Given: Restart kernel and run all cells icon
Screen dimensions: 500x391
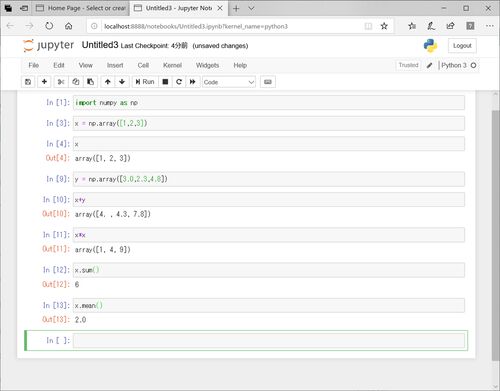Looking at the screenshot, I should 192,82.
